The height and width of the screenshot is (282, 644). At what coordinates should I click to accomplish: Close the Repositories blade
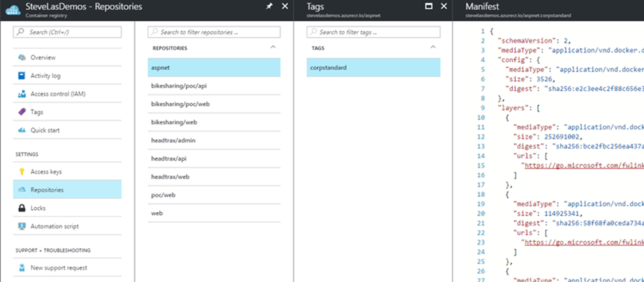[285, 7]
